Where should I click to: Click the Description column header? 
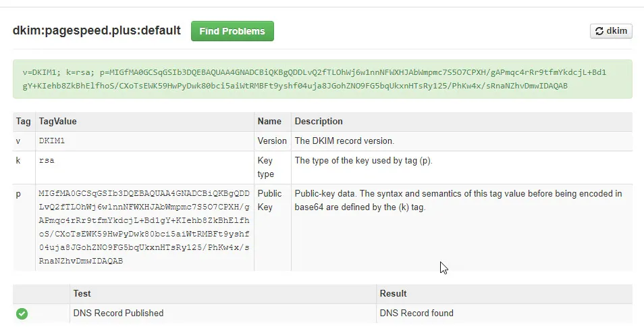[x=319, y=121]
